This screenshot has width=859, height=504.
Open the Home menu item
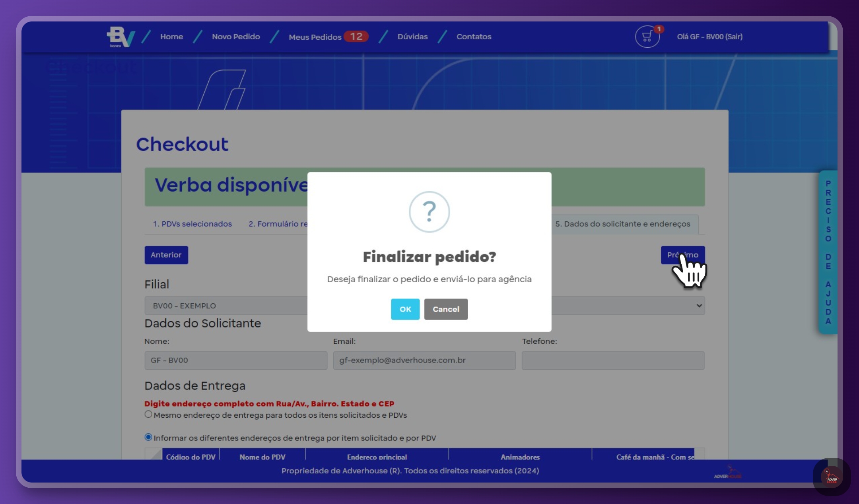coord(171,37)
